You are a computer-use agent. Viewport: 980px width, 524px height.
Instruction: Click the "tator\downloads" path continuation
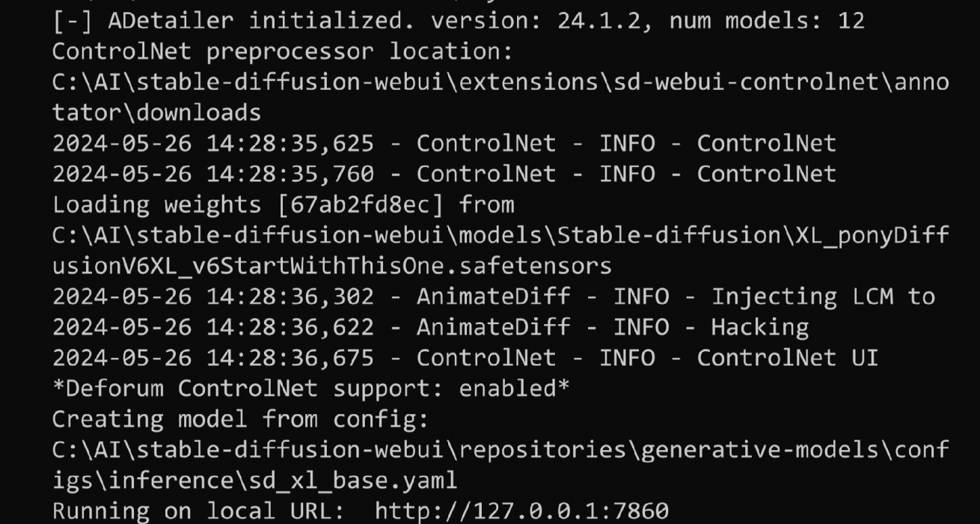coord(156,113)
